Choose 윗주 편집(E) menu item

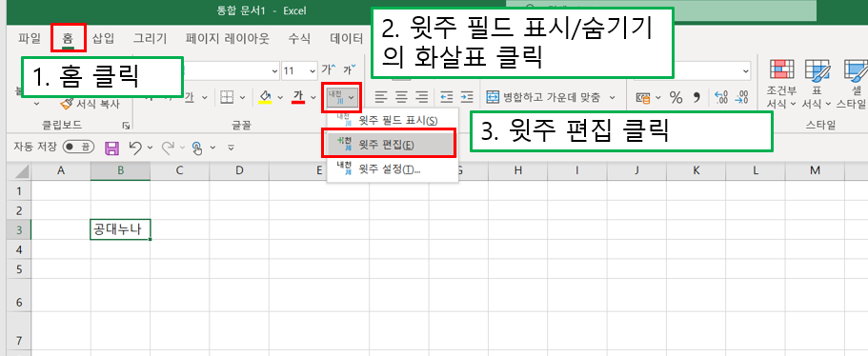[393, 145]
